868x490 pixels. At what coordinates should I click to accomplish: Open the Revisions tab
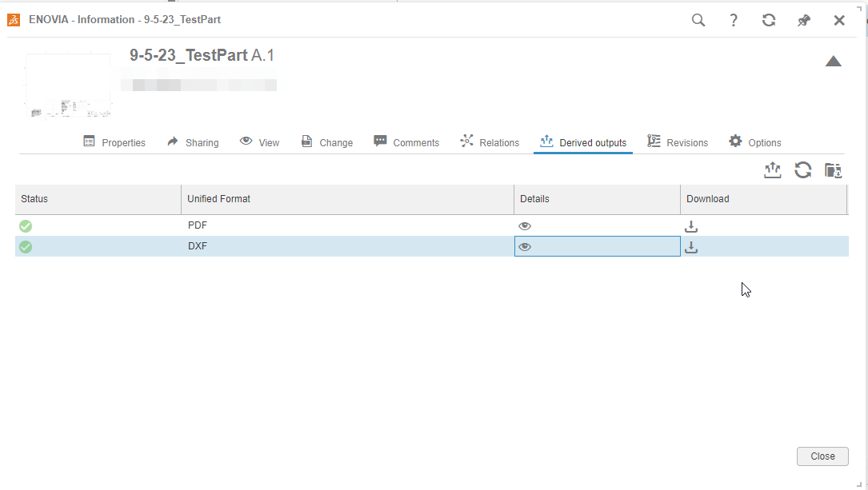[678, 141]
